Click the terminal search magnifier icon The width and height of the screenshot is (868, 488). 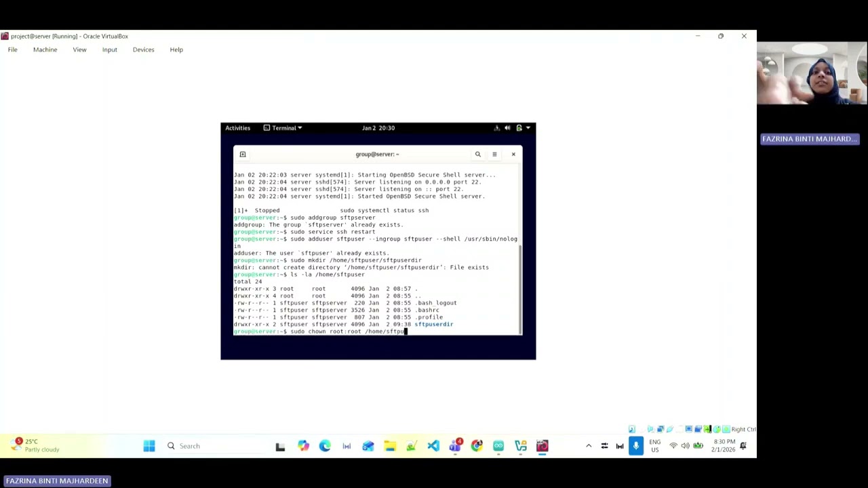click(478, 155)
